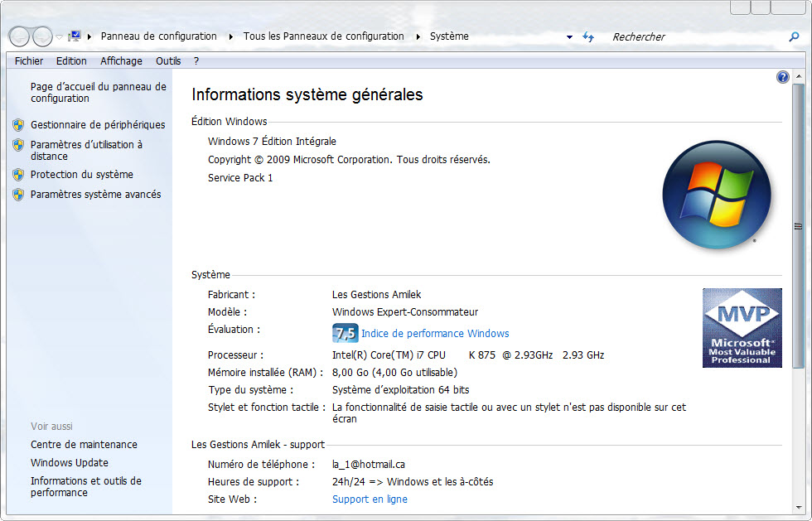Click the Informations système générales heading
Image resolution: width=812 pixels, height=521 pixels.
(307, 94)
